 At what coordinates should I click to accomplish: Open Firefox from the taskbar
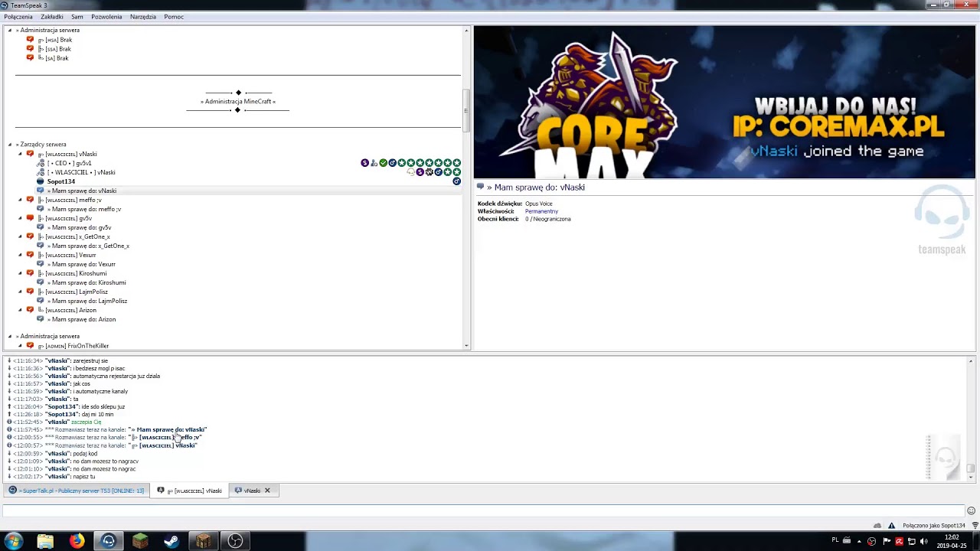tap(77, 541)
